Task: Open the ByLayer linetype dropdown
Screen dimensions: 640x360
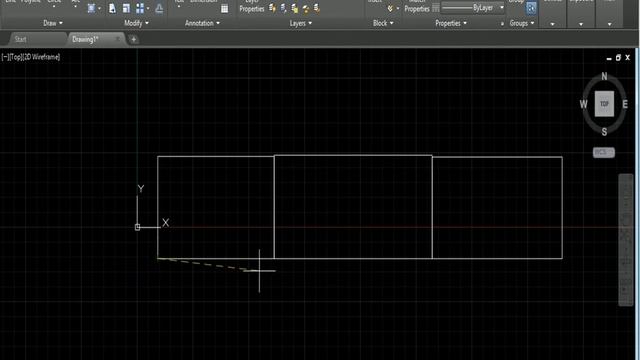Action: tap(473, 8)
